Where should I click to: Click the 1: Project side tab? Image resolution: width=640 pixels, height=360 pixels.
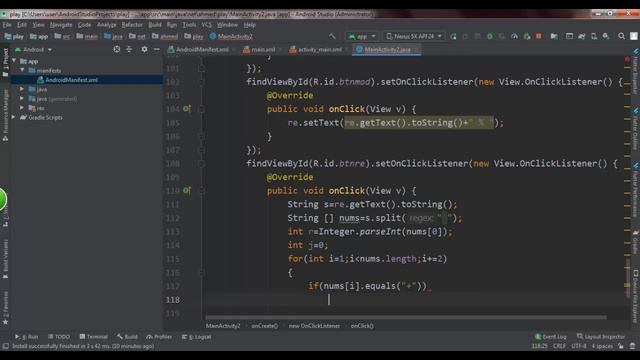click(5, 62)
